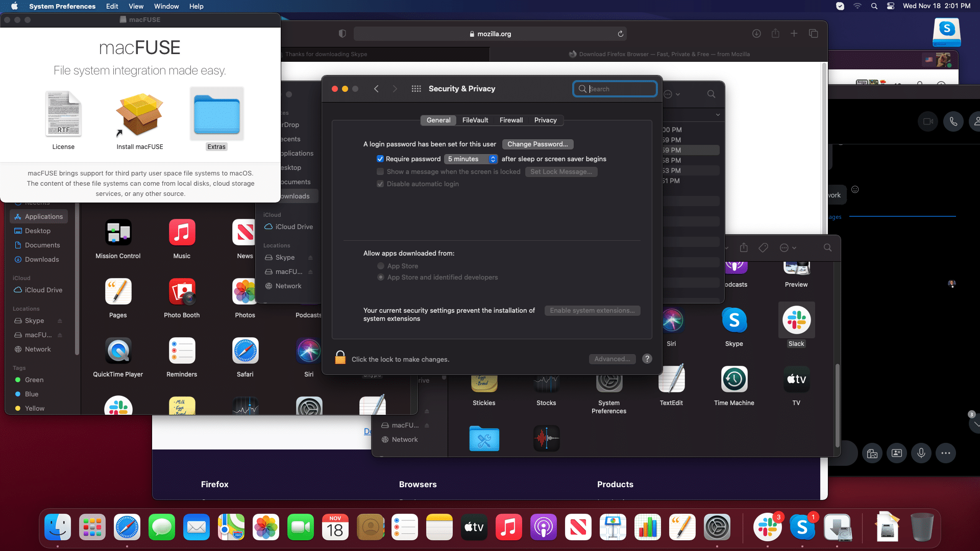Switch to the FileVault tab
The width and height of the screenshot is (980, 551).
(x=475, y=120)
